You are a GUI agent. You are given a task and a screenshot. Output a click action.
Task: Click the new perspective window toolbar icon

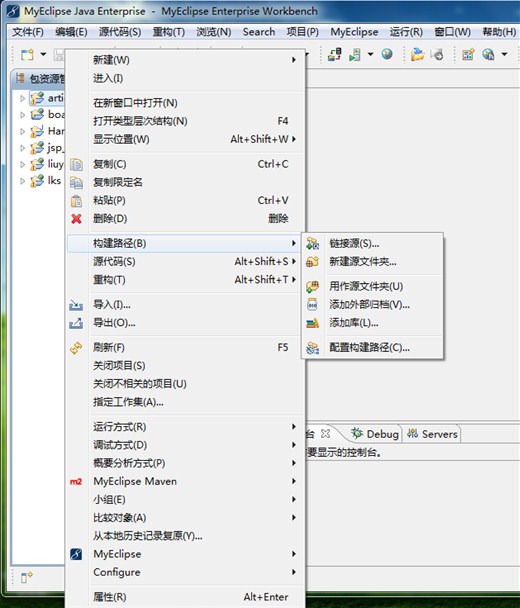468,55
